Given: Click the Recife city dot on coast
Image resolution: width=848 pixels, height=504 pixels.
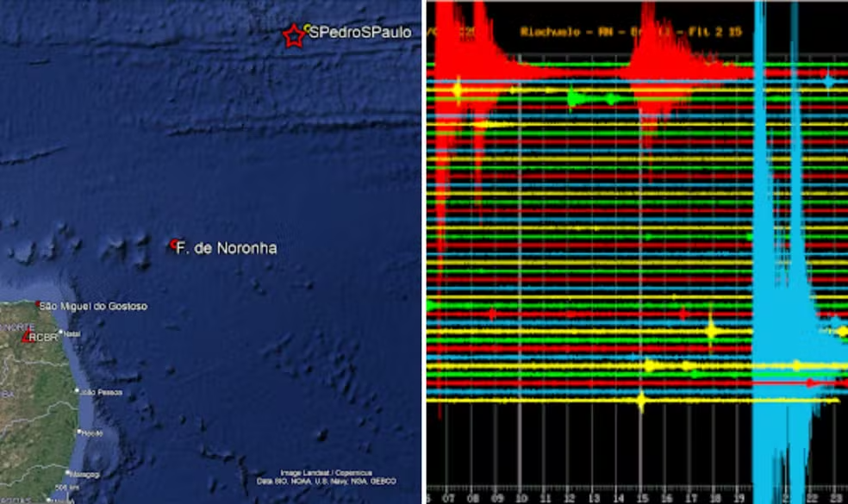Looking at the screenshot, I should point(78,432).
